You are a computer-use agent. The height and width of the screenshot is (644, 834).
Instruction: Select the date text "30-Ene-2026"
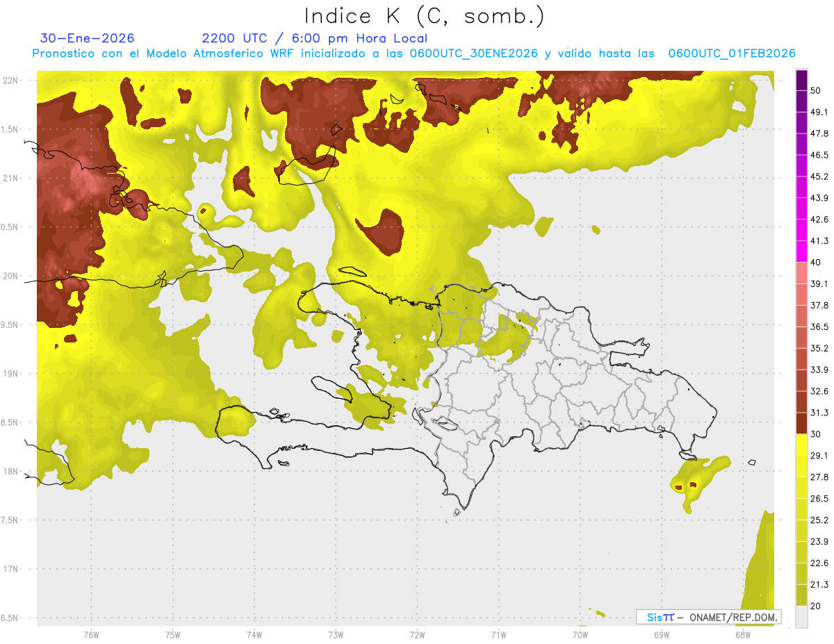point(88,38)
